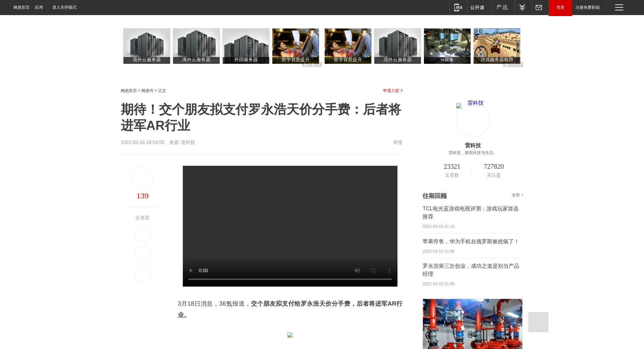Open the TCL gaming TV review article
The height and width of the screenshot is (349, 644).
click(470, 213)
